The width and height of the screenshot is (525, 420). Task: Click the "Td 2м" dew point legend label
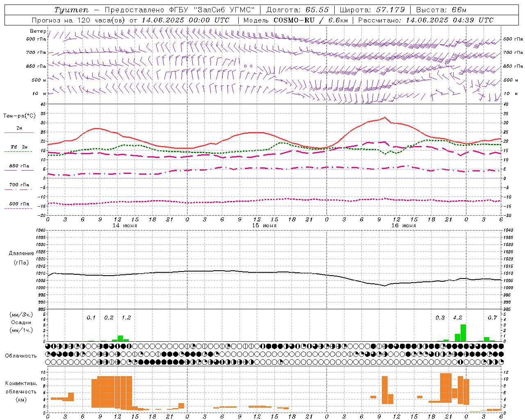[19, 147]
